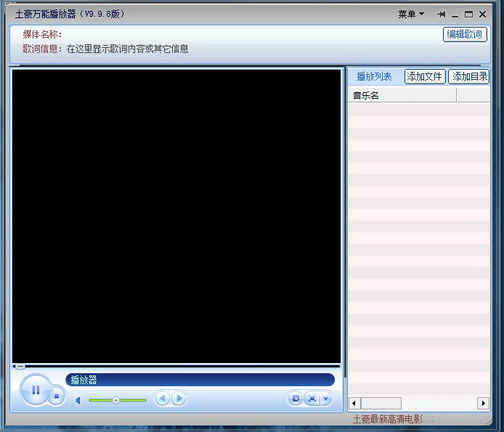Screen dimensions: 504x432
Task: Open the 菜单 dropdown menu
Action: [411, 14]
